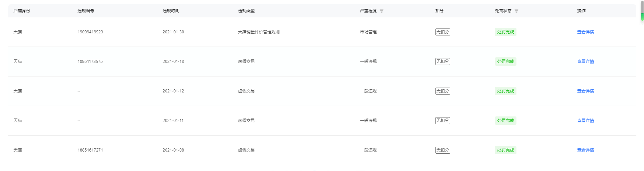Select the 扣分 column header

pyautogui.click(x=440, y=11)
